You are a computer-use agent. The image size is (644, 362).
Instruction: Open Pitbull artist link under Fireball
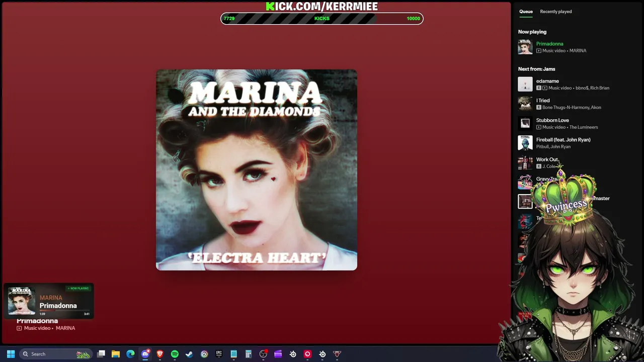pos(542,147)
